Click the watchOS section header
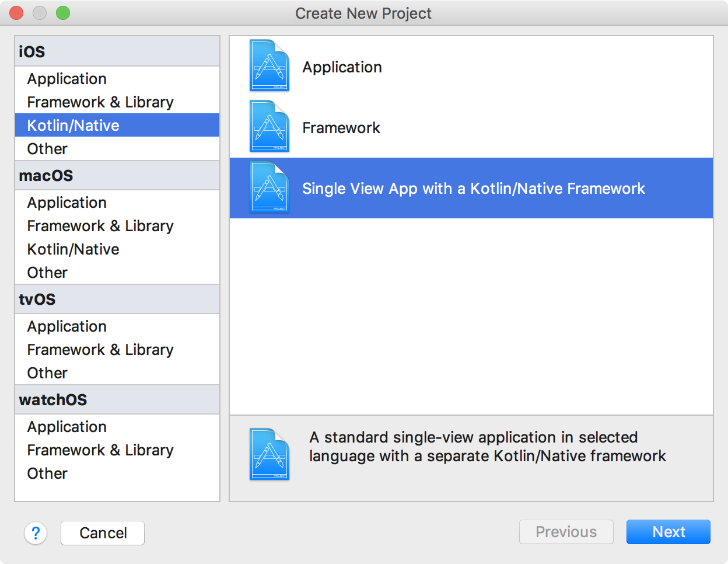 117,399
